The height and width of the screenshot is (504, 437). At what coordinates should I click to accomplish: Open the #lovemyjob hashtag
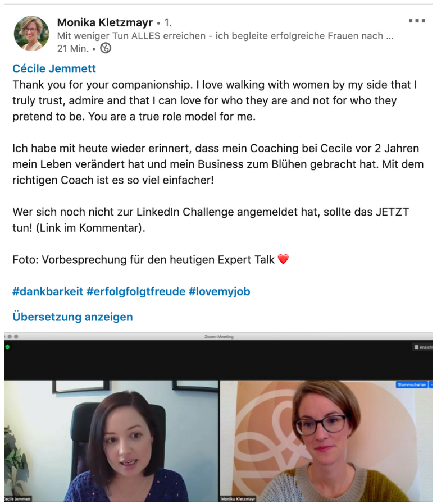220,291
